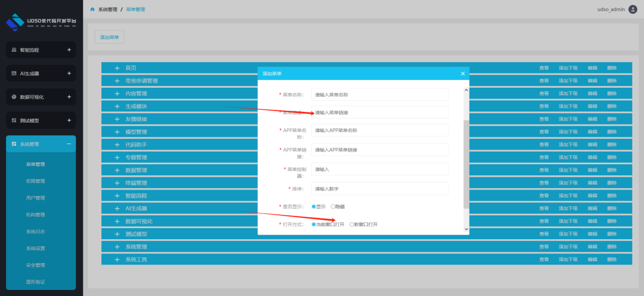Select the 隐藏 radio option

(x=333, y=206)
